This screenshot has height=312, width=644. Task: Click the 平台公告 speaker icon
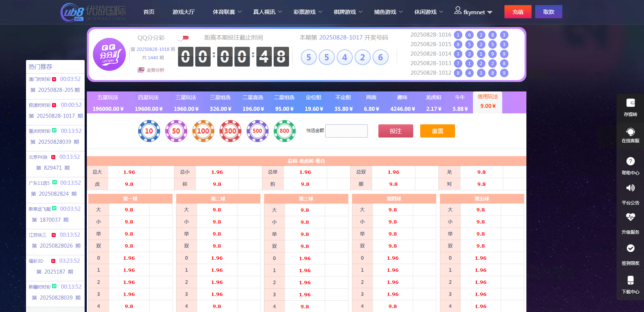630,188
